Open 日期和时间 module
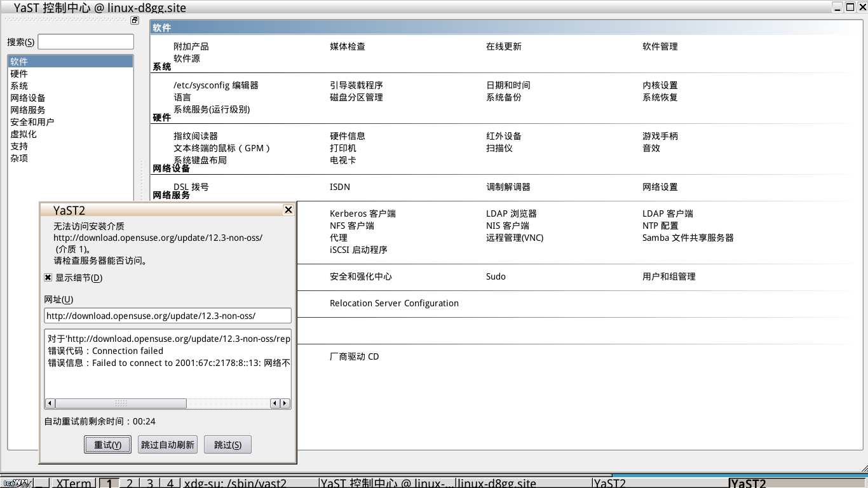Screen dimensions: 868x488 tap(508, 85)
